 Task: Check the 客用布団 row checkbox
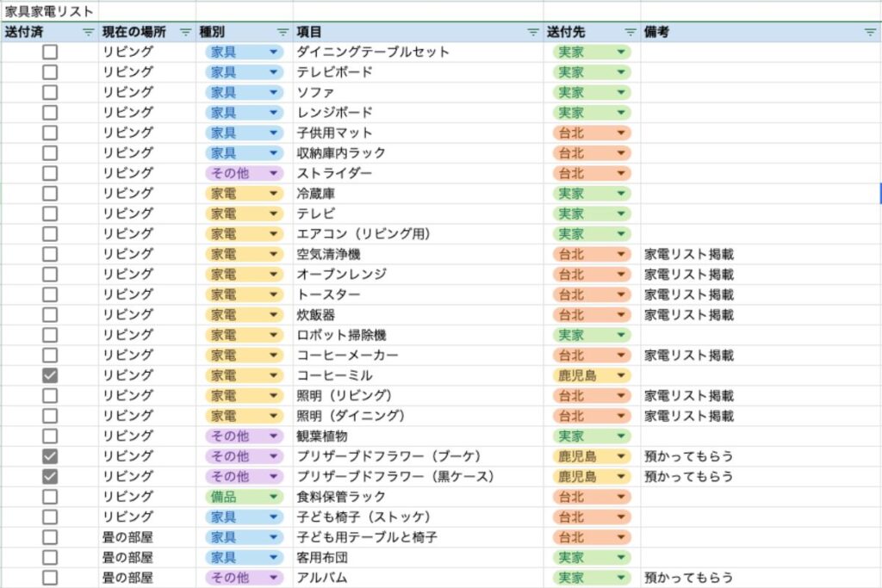coord(50,558)
